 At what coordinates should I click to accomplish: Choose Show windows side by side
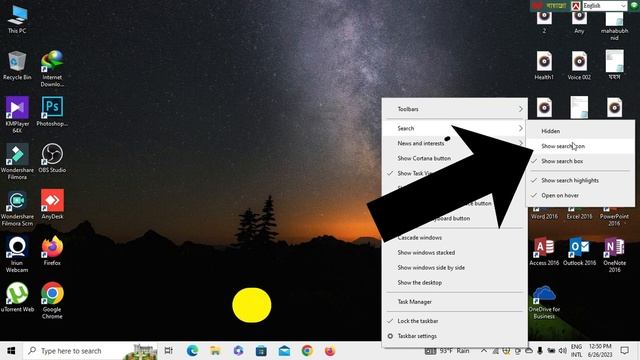455,268
